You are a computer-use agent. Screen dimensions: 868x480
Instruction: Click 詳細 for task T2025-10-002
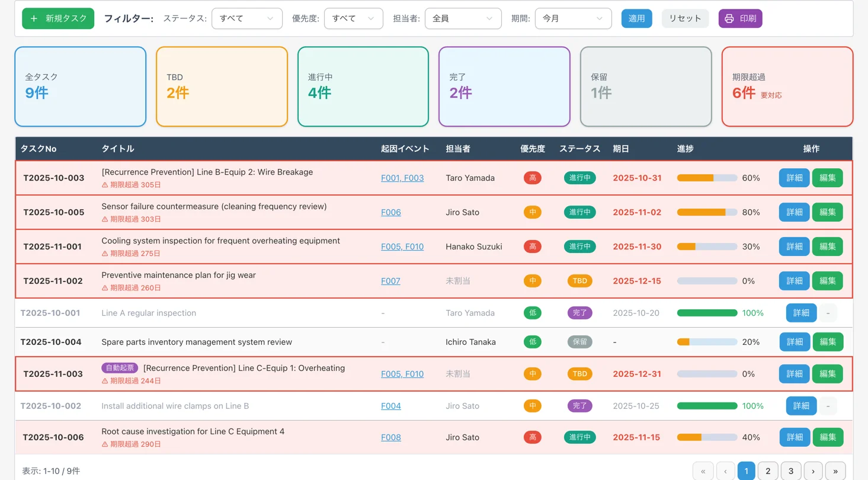click(x=801, y=406)
